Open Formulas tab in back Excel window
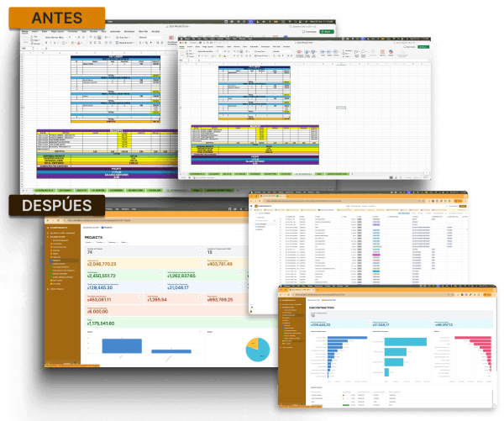 (x=72, y=32)
